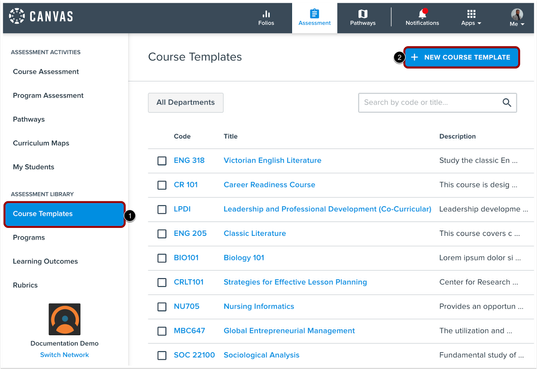The height and width of the screenshot is (369, 537).
Task: Check the ENG 318 checkbox
Action: (x=162, y=161)
